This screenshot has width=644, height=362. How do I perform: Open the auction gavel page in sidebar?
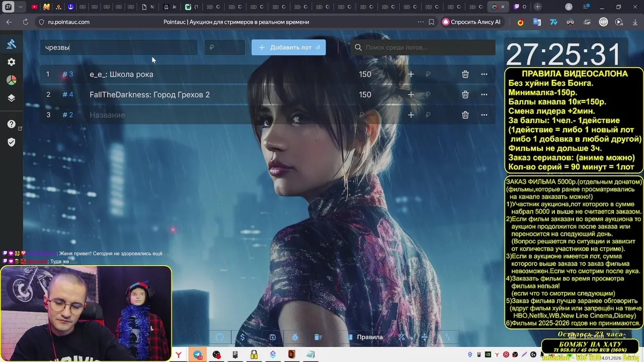[11, 44]
